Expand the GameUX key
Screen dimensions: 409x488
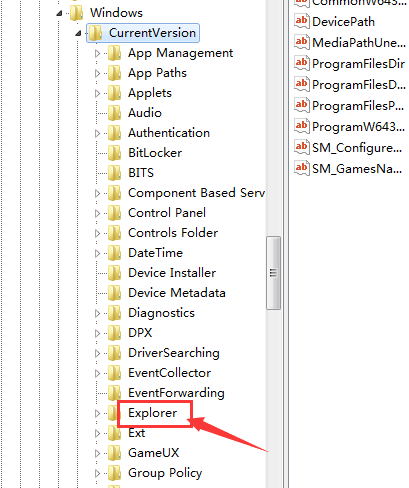coord(97,453)
